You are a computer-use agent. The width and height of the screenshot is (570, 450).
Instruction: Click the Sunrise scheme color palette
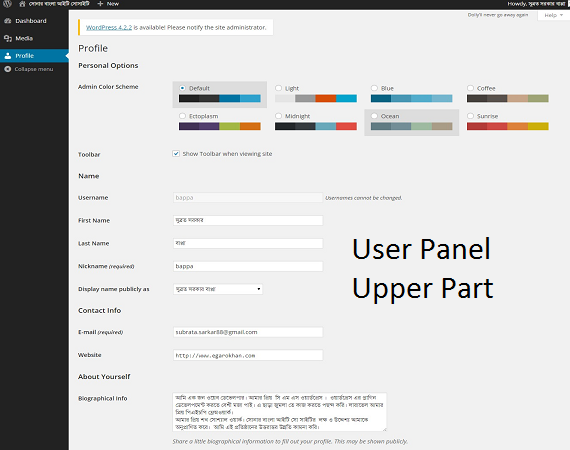coord(507,126)
